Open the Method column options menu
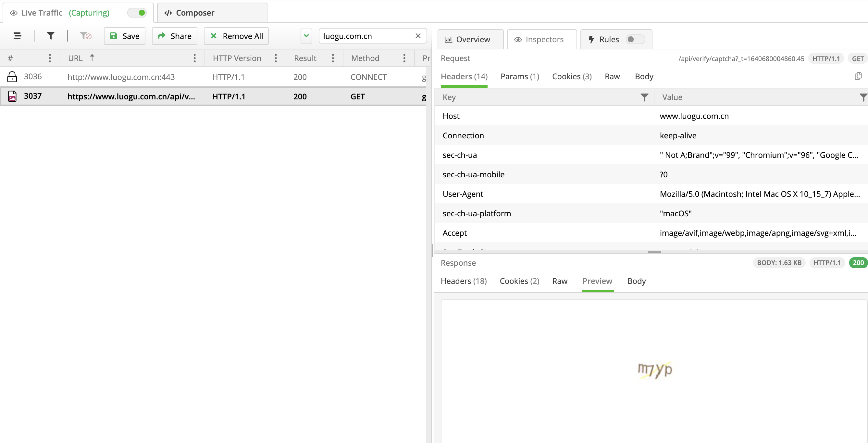 pos(404,58)
